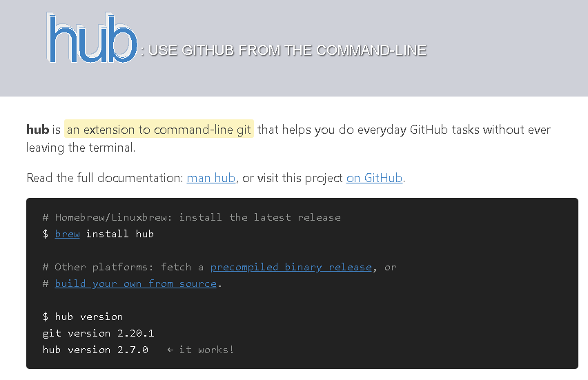
Task: Click the bold hub word in the intro
Action: pos(37,130)
